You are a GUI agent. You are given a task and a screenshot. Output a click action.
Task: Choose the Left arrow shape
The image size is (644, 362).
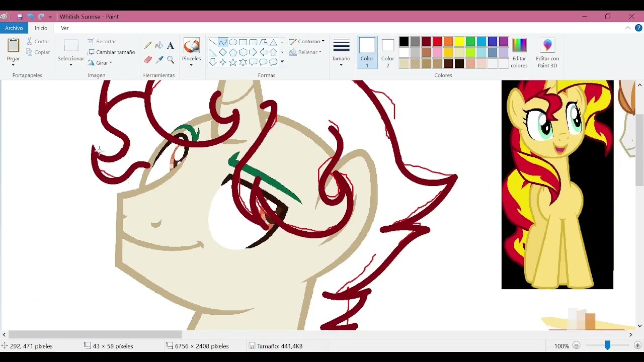[x=263, y=52]
